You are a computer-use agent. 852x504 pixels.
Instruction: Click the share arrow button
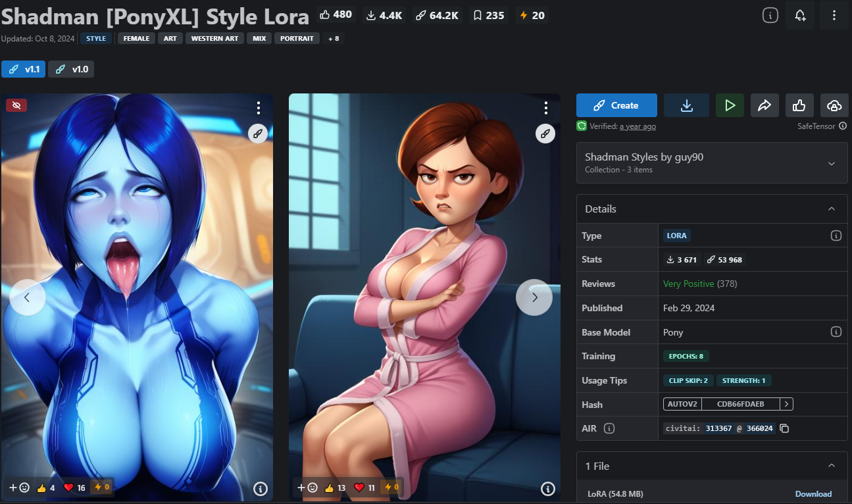pos(764,105)
